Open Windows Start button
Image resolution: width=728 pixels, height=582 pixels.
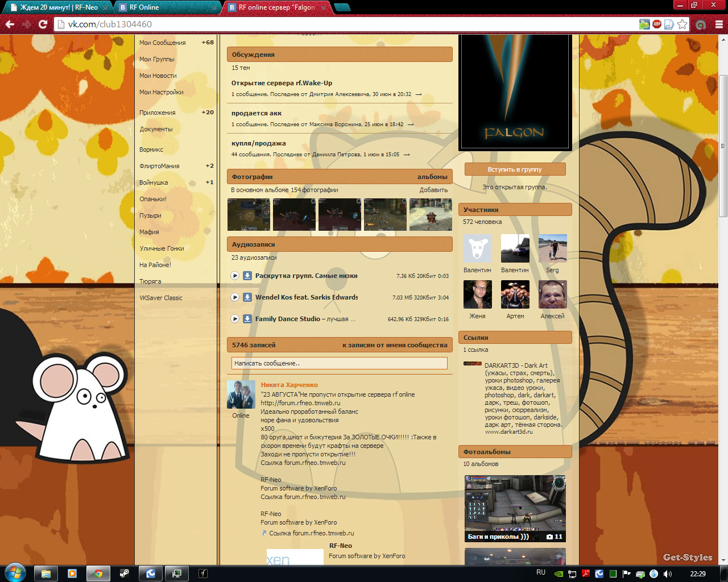coord(15,573)
